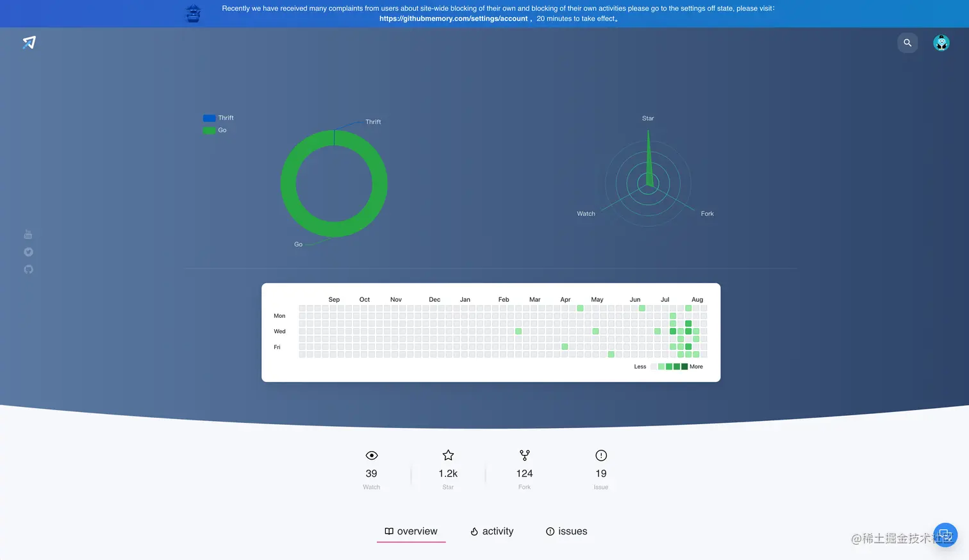Click the Aug month label in heatmap
Image resolution: width=969 pixels, height=560 pixels.
[697, 300]
